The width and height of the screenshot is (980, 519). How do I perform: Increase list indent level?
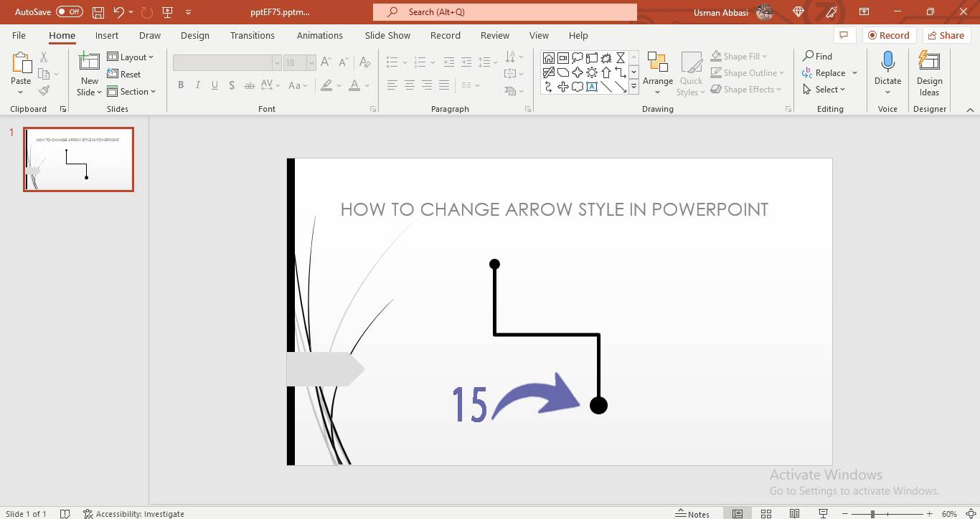pos(466,62)
